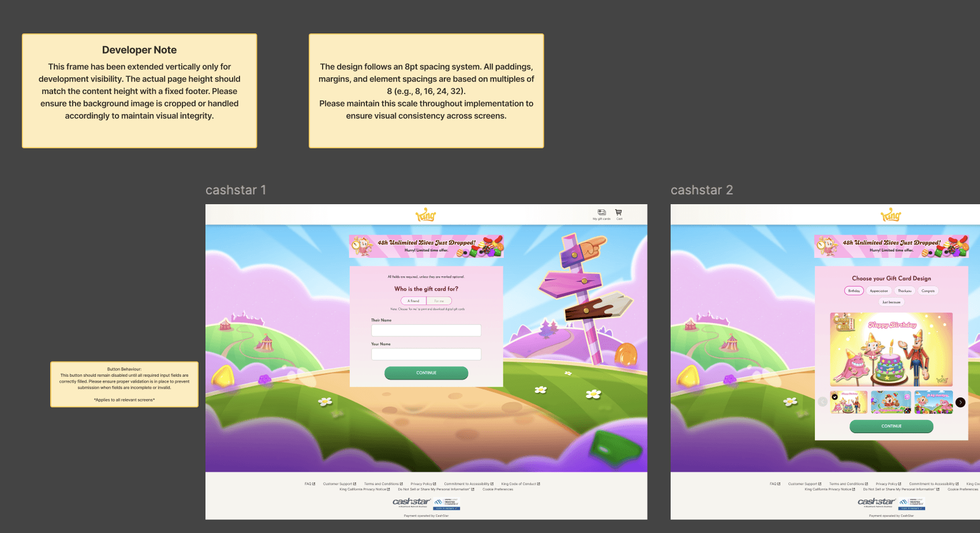
Task: Click the 'All fields are required' notice
Action: tap(426, 277)
